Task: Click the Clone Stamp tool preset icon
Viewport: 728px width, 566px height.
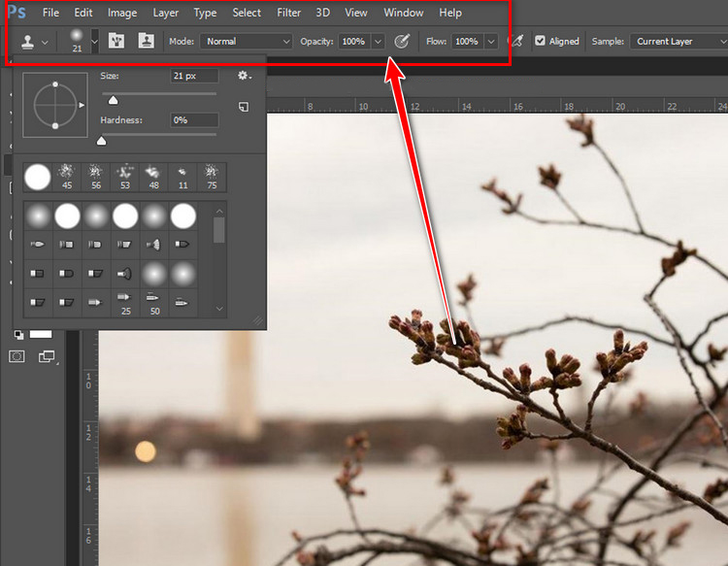Action: pos(27,42)
